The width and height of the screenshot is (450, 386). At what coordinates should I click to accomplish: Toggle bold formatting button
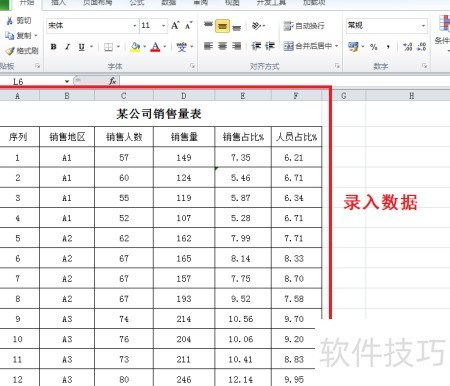pyautogui.click(x=53, y=47)
